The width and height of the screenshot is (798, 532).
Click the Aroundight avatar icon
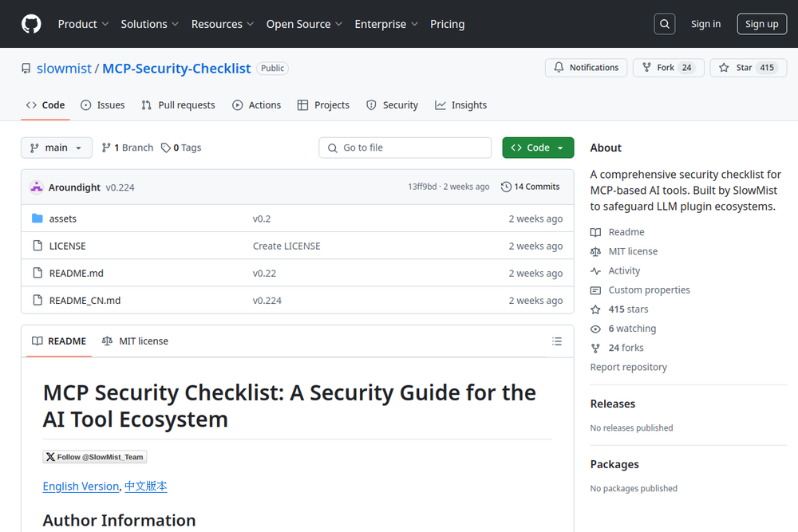click(x=36, y=187)
